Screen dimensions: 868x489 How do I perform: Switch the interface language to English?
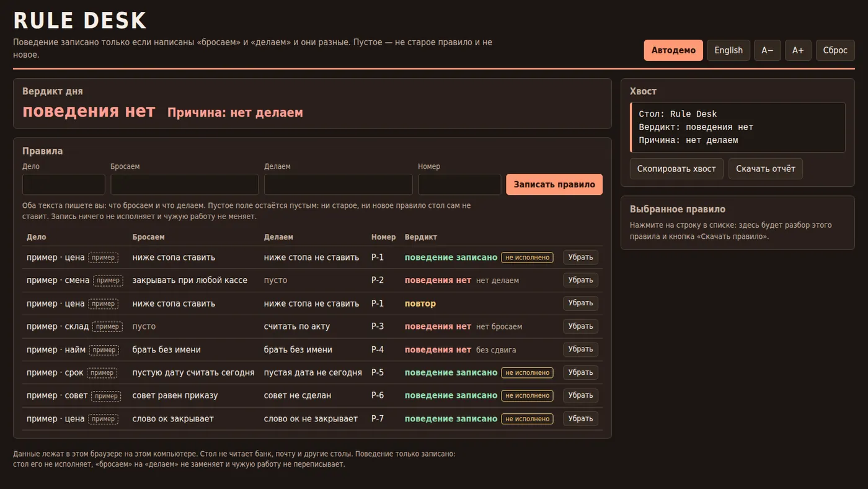click(728, 50)
